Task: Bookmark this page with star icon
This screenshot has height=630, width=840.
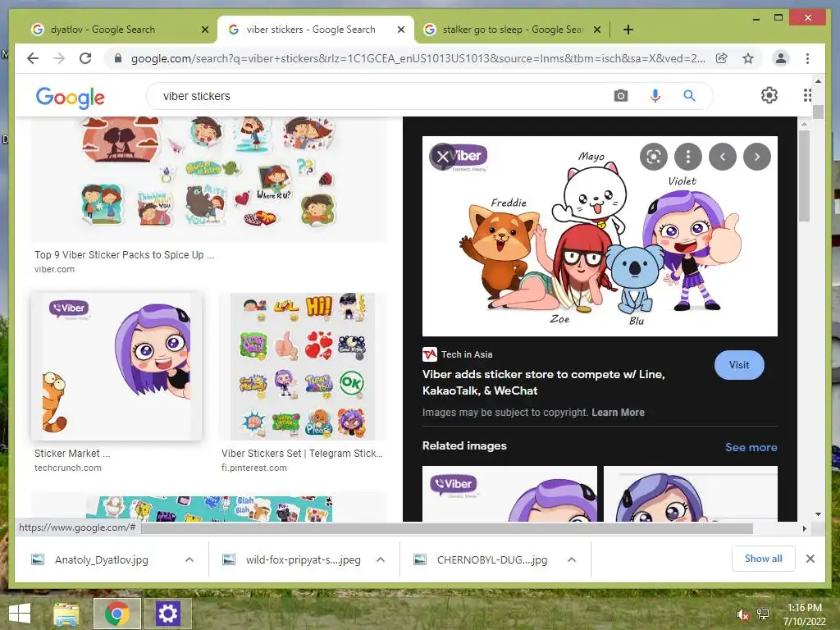Action: point(748,58)
